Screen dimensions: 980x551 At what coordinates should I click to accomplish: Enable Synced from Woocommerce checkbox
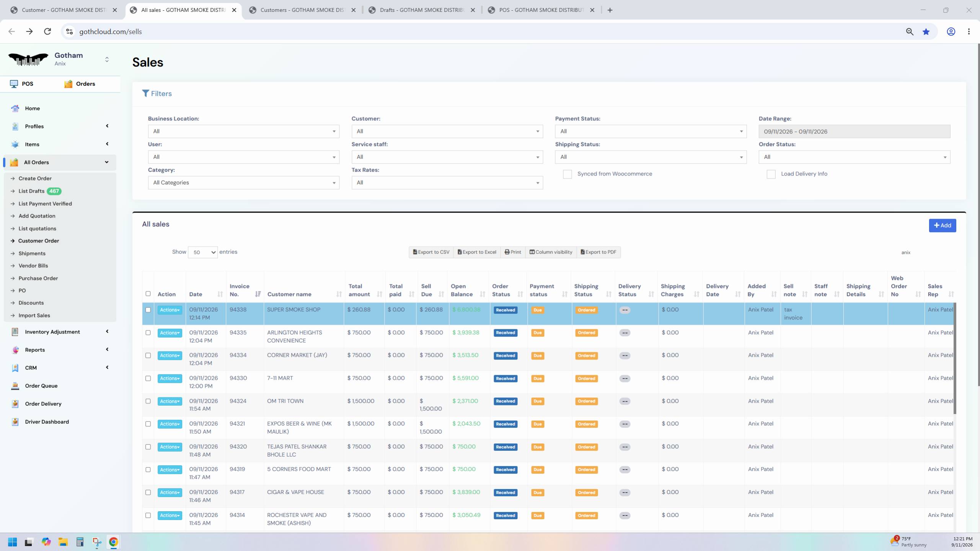(x=567, y=174)
